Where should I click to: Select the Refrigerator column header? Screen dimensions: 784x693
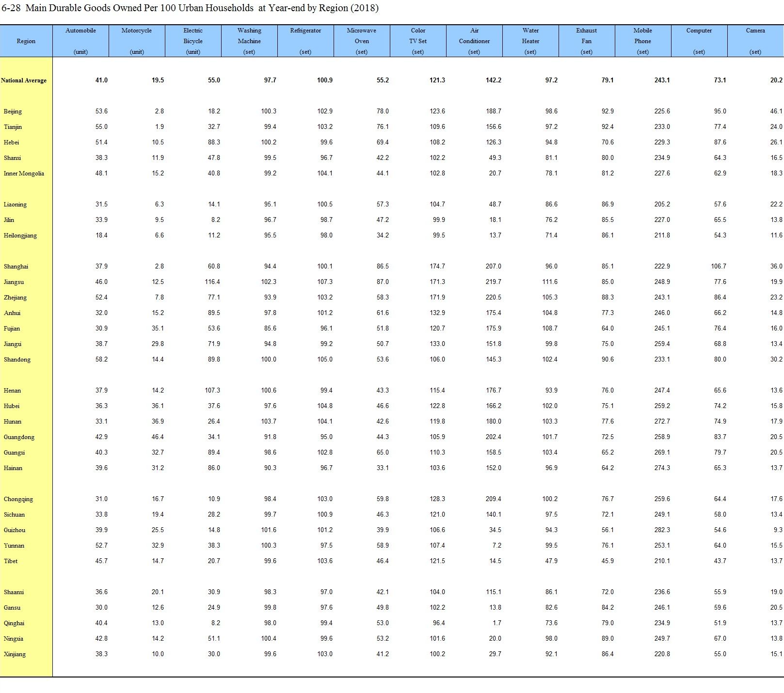[305, 41]
